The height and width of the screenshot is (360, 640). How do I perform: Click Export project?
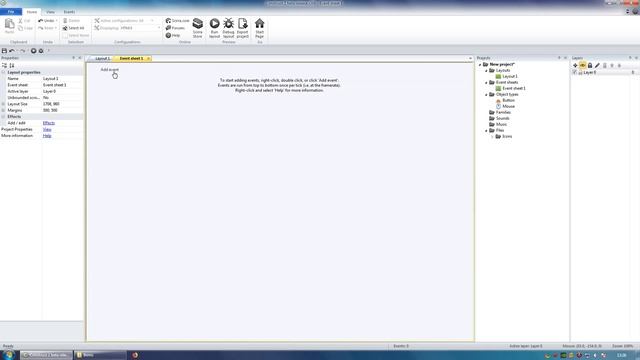tap(242, 28)
